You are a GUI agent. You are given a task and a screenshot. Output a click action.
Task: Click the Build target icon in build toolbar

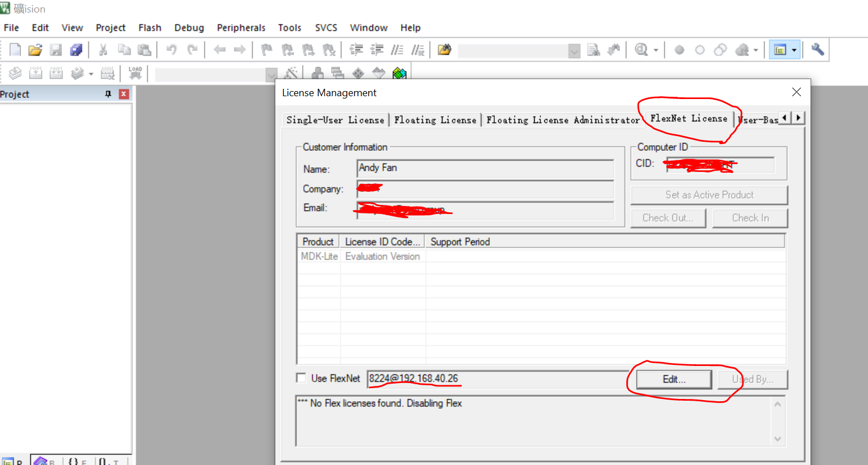pyautogui.click(x=36, y=73)
